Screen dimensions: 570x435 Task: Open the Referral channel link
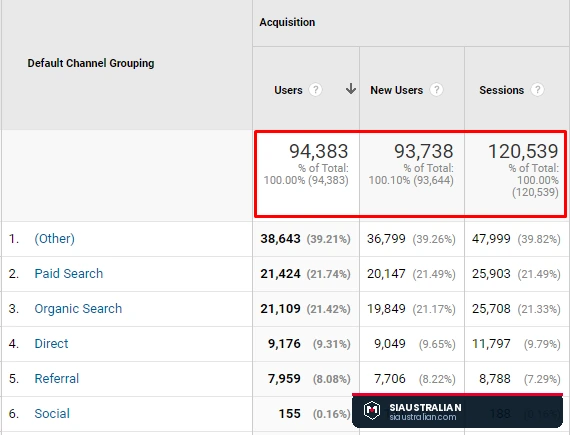tap(57, 379)
